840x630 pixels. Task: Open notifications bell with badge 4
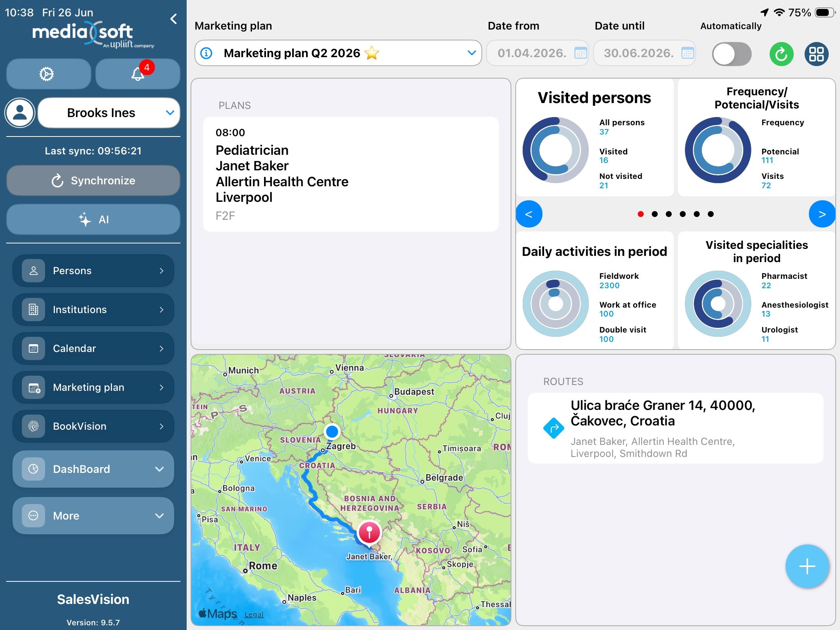click(x=138, y=74)
